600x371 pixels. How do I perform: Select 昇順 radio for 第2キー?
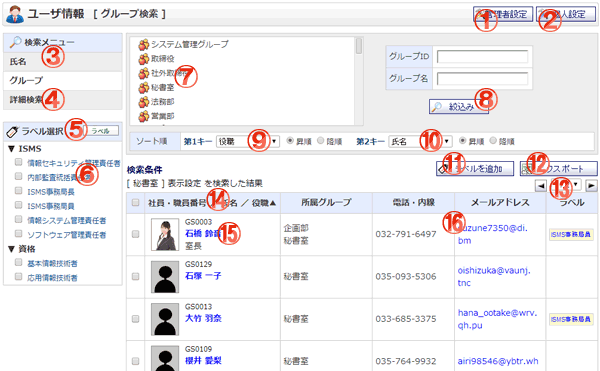tap(463, 141)
